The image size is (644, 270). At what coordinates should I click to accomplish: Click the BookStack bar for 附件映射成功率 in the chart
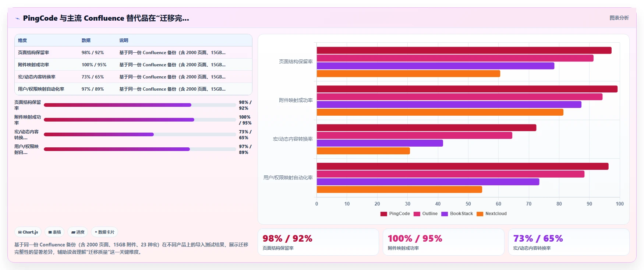pyautogui.click(x=449, y=105)
